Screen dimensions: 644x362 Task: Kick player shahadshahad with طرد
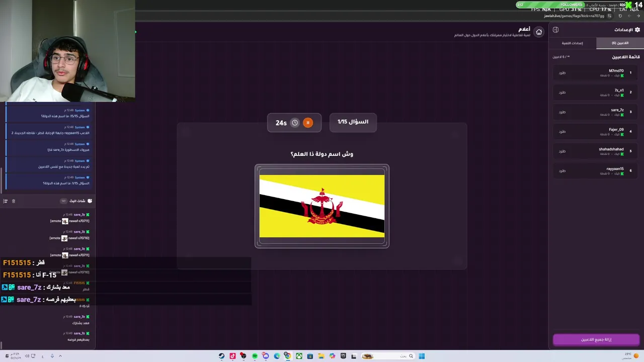click(x=562, y=151)
